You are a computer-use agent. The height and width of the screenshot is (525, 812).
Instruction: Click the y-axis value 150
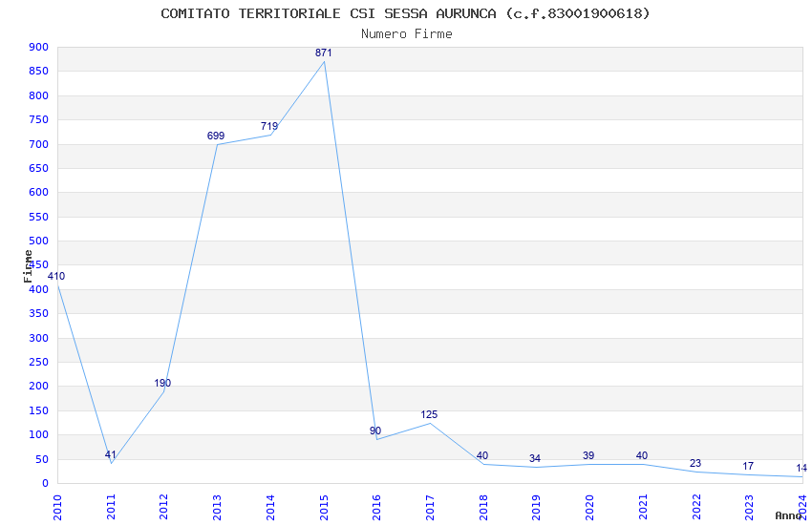click(39, 410)
